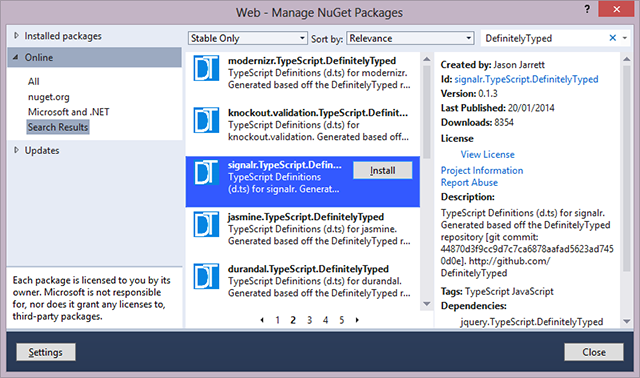
Task: Click the durandal package DT icon
Action: (x=206, y=276)
